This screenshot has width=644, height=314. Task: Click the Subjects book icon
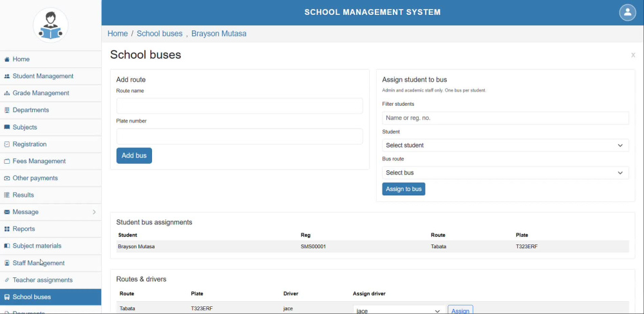coord(6,127)
